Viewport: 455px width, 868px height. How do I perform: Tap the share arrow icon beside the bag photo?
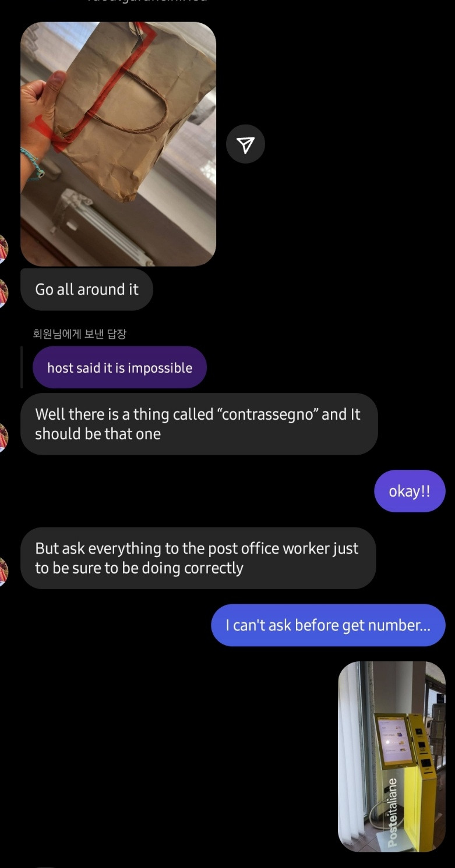pyautogui.click(x=245, y=144)
